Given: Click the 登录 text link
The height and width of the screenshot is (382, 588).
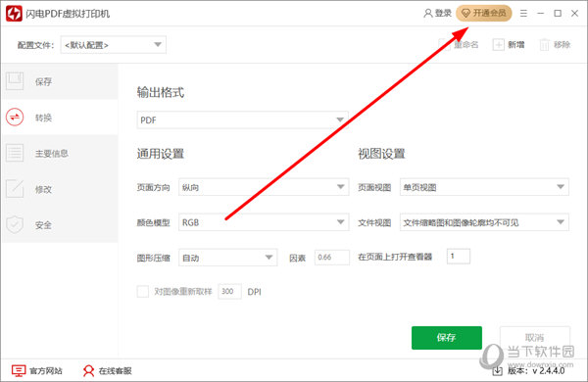Looking at the screenshot, I should coord(443,13).
